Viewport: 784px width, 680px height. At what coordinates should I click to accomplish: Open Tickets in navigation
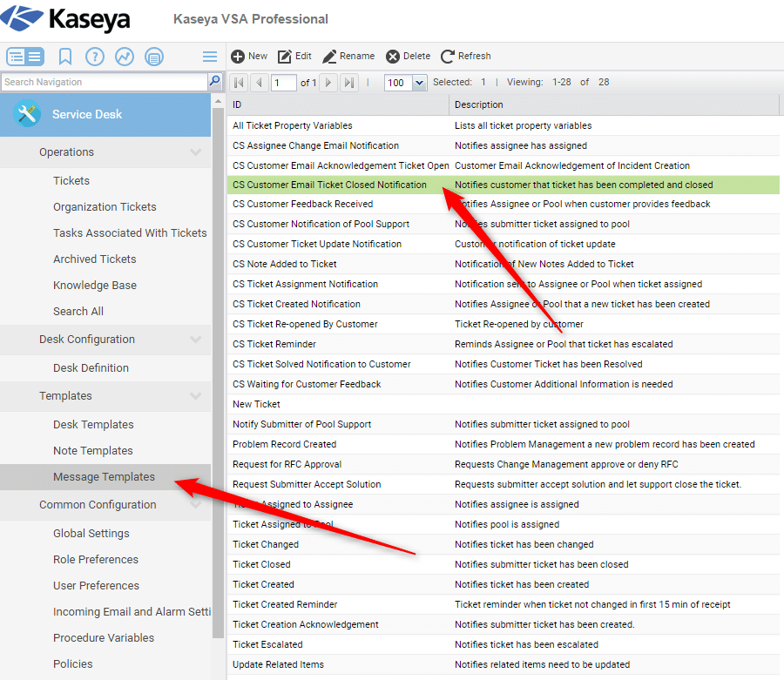click(71, 181)
